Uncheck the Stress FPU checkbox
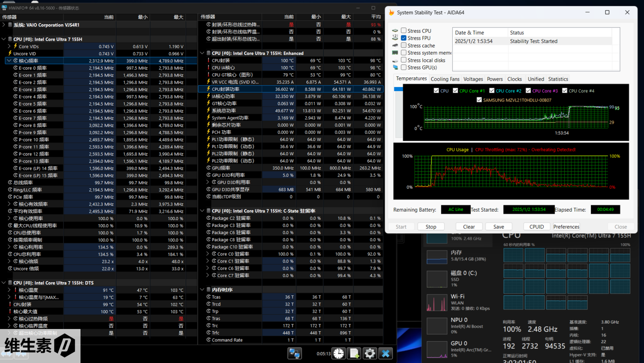644x363 pixels. [404, 38]
